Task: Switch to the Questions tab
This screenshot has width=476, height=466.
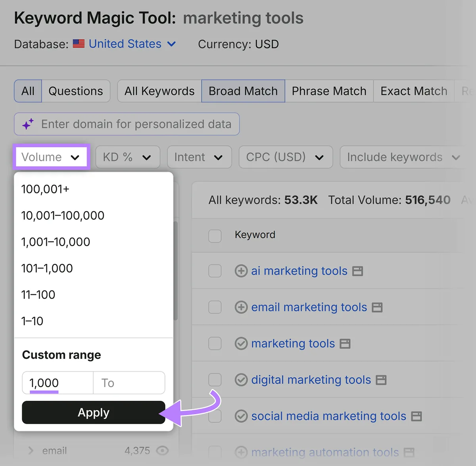Action: tap(75, 91)
